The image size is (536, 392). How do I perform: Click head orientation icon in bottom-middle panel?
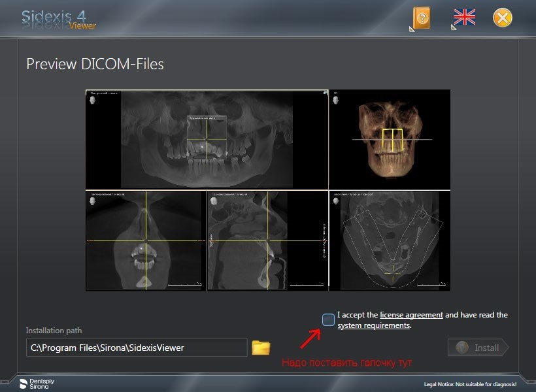click(212, 201)
